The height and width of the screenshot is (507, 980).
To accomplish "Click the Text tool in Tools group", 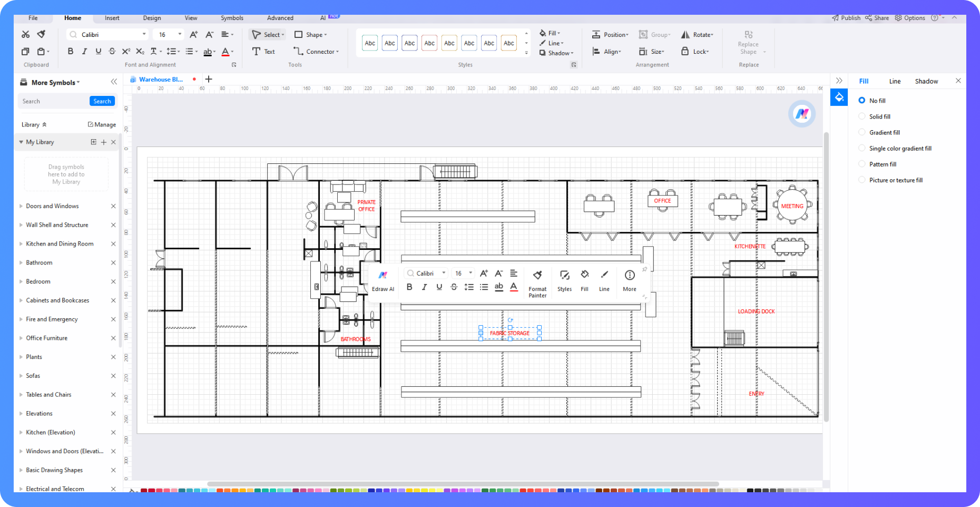I will click(x=263, y=52).
